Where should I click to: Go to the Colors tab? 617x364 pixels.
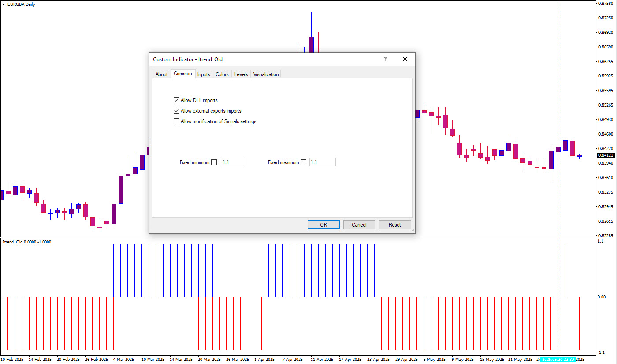[x=222, y=74]
